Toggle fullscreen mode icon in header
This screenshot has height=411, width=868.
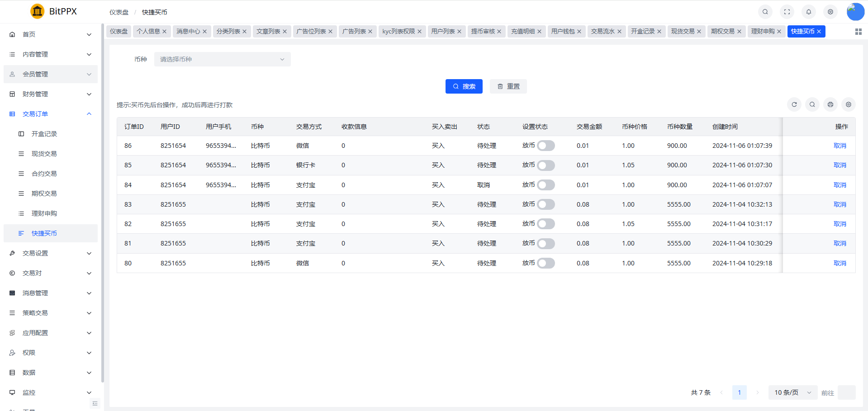[x=787, y=12]
